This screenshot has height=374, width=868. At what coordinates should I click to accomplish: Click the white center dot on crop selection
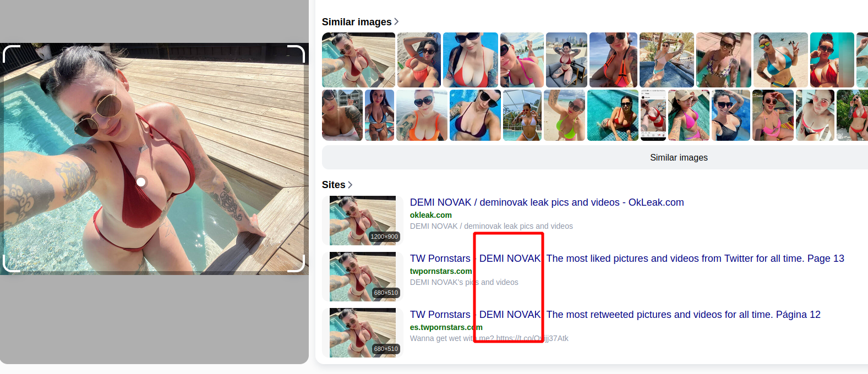click(x=141, y=182)
